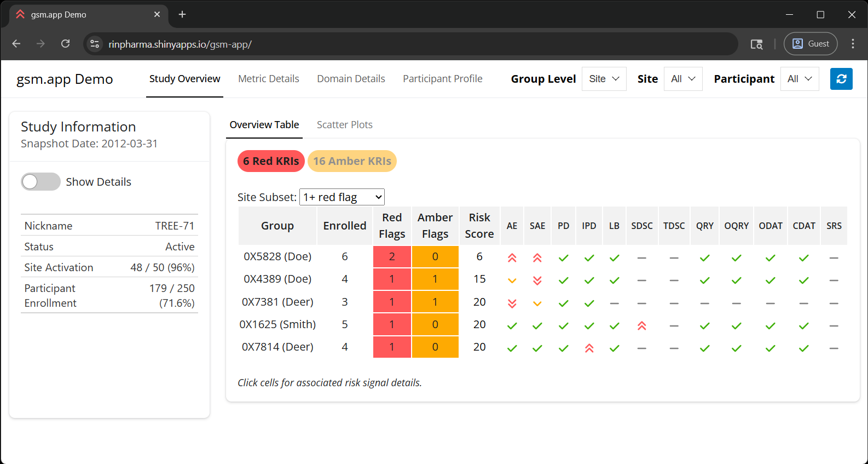Viewport: 868px width, 464px height.
Task: Switch to the Metric Details tab
Action: tap(268, 79)
